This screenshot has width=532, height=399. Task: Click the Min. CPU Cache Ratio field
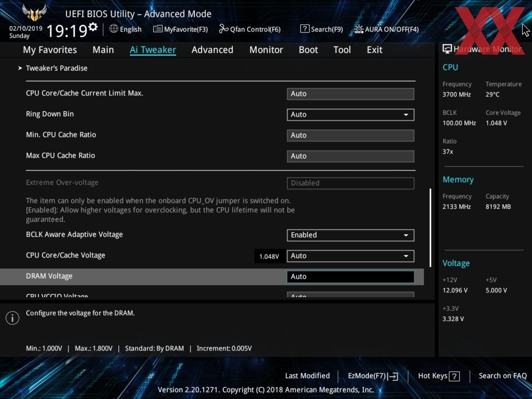[350, 135]
